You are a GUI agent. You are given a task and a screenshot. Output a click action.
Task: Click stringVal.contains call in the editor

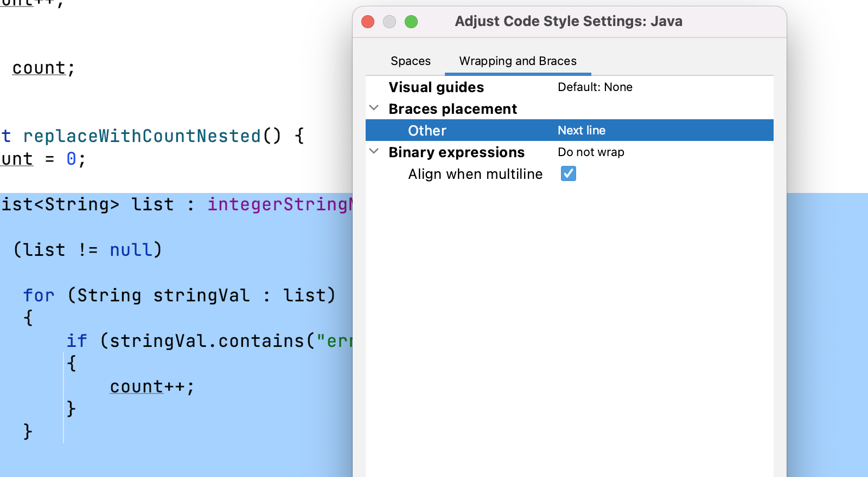tap(207, 341)
